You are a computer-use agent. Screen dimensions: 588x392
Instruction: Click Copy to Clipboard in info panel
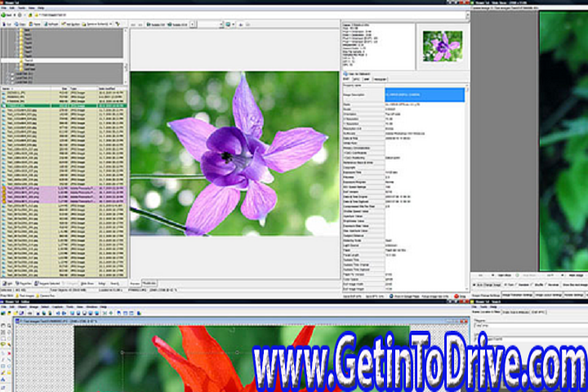coord(358,73)
